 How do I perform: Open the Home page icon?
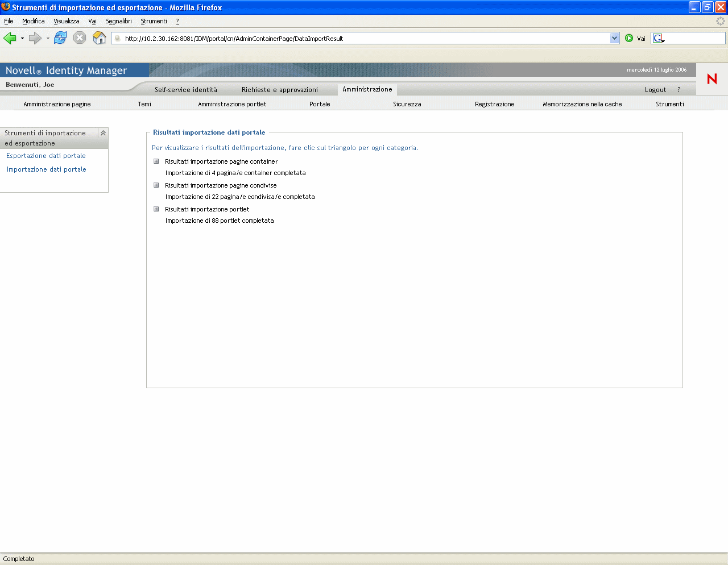coord(100,38)
